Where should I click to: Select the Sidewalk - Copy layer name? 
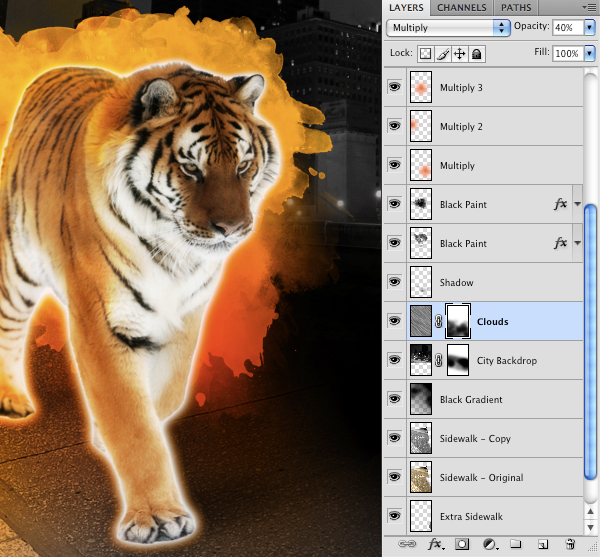tap(475, 439)
